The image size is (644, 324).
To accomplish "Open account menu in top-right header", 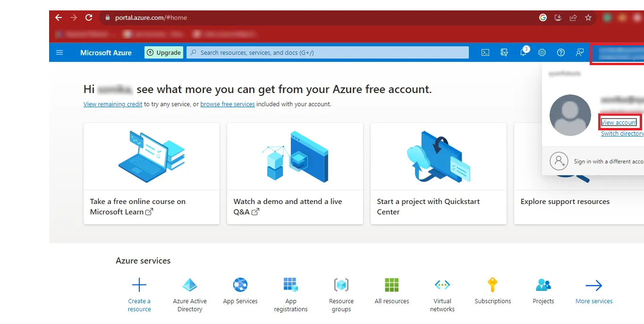I will (617, 53).
